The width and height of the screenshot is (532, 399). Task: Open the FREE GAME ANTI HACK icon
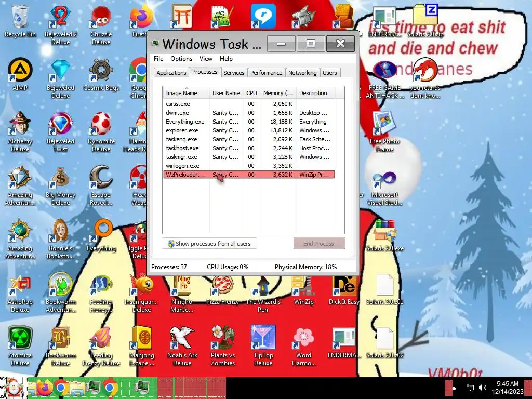[x=385, y=78]
